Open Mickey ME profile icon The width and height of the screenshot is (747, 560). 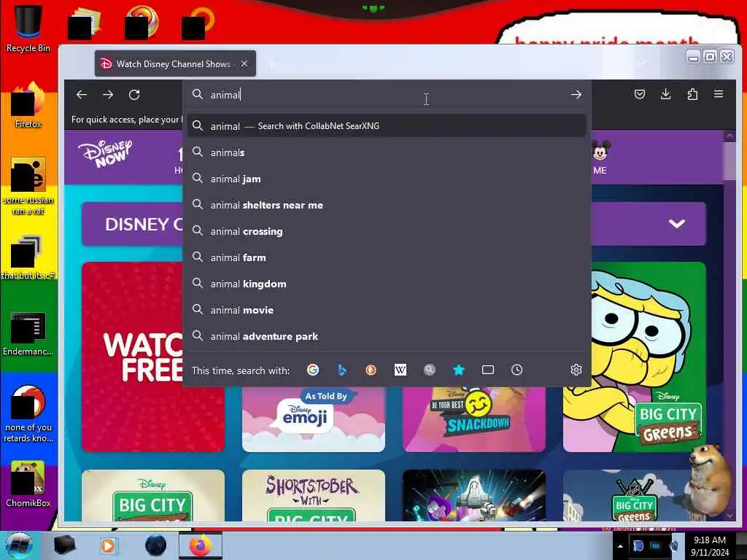coord(600,157)
